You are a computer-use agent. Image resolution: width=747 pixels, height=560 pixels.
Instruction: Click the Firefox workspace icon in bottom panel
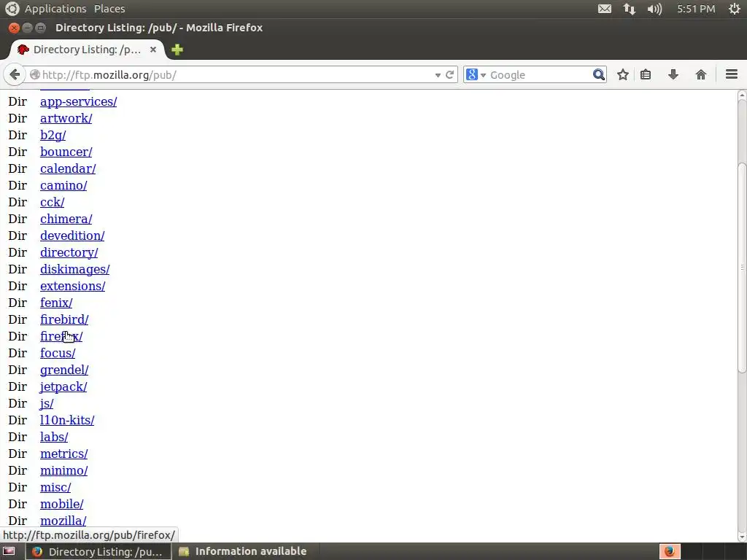[x=670, y=551]
